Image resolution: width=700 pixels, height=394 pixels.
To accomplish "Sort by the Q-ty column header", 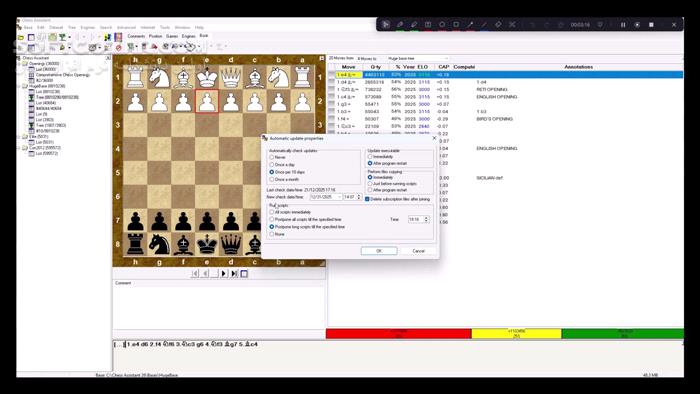I will coord(375,67).
